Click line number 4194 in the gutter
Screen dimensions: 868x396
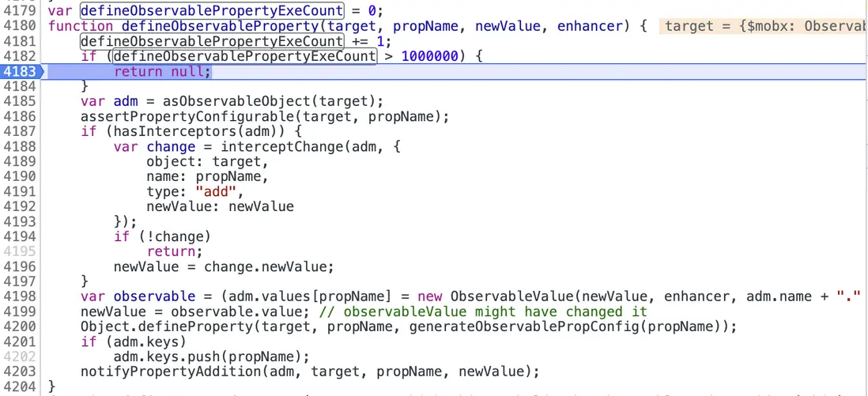tap(20, 236)
